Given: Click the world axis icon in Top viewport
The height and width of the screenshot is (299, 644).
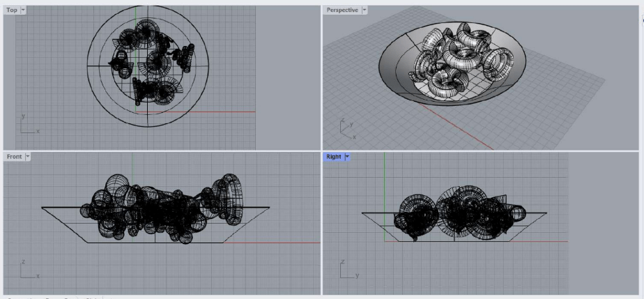Looking at the screenshot, I should pos(28,125).
